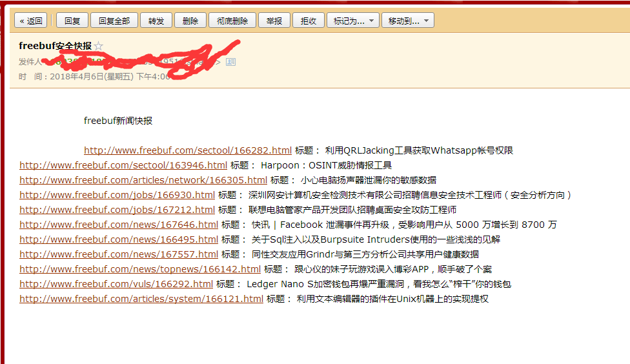Open the jobs/167212.html link
This screenshot has width=630, height=364.
[117, 210]
